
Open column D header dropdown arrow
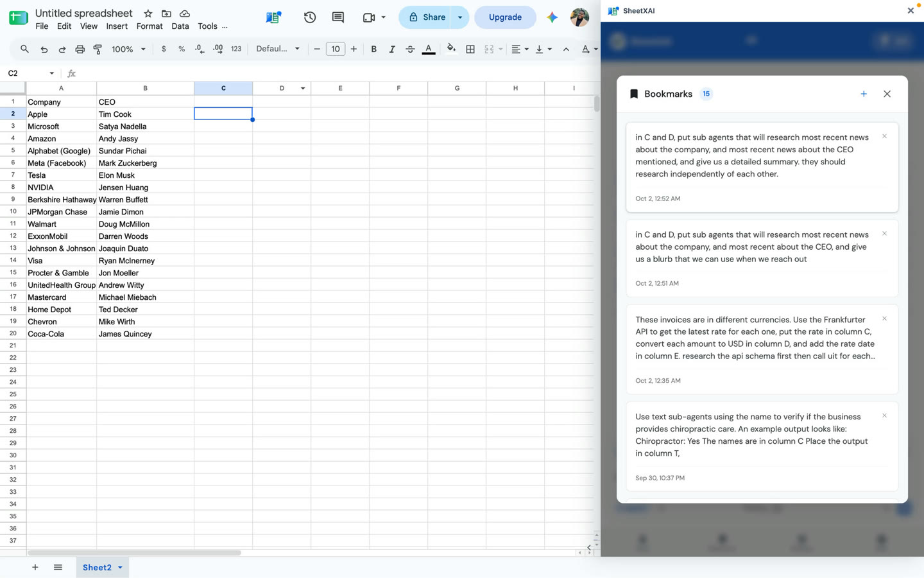tap(303, 89)
